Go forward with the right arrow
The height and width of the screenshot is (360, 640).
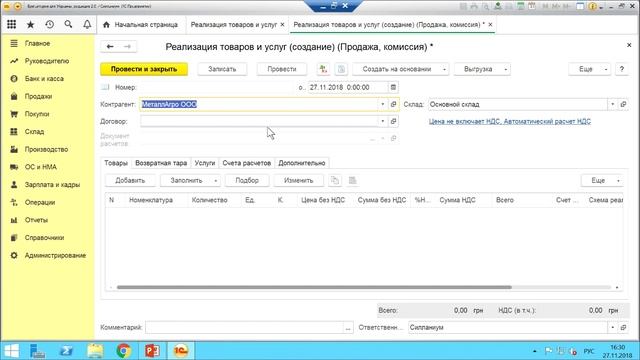127,47
